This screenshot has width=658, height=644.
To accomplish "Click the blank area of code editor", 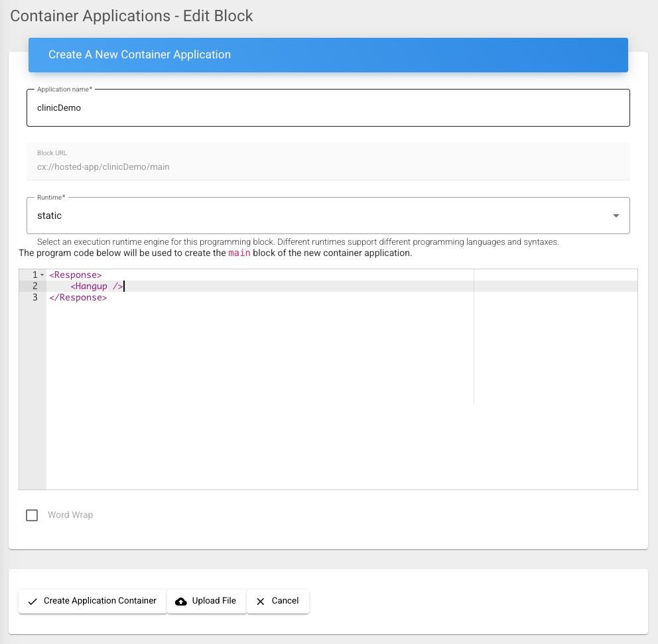I will click(x=265, y=398).
